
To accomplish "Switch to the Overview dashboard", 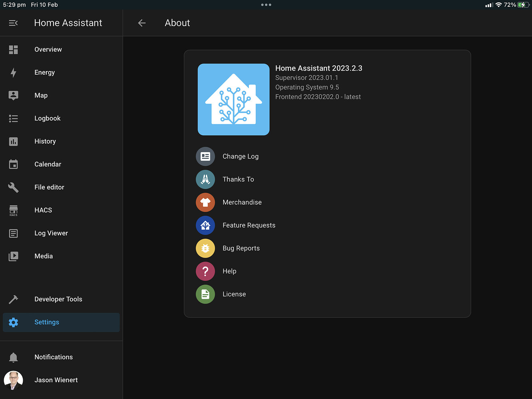I will pyautogui.click(x=13, y=49).
